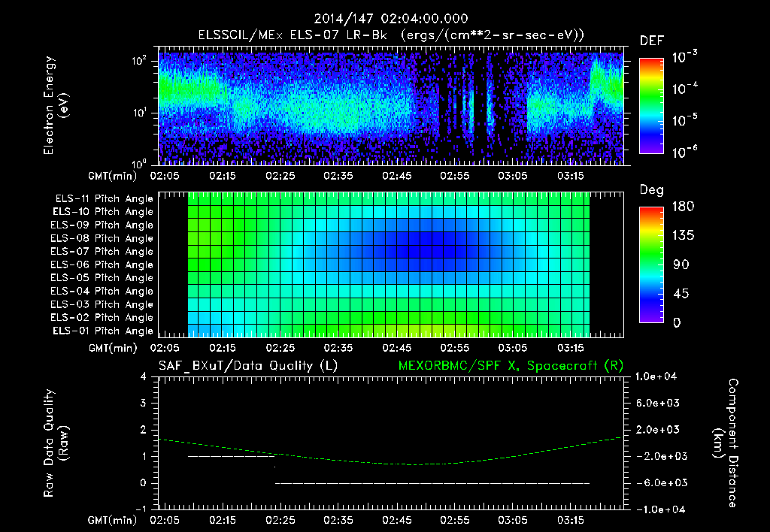The height and width of the screenshot is (532, 770).
Task: Click the 10² tick on Electron Energy axis
Action: pos(139,61)
